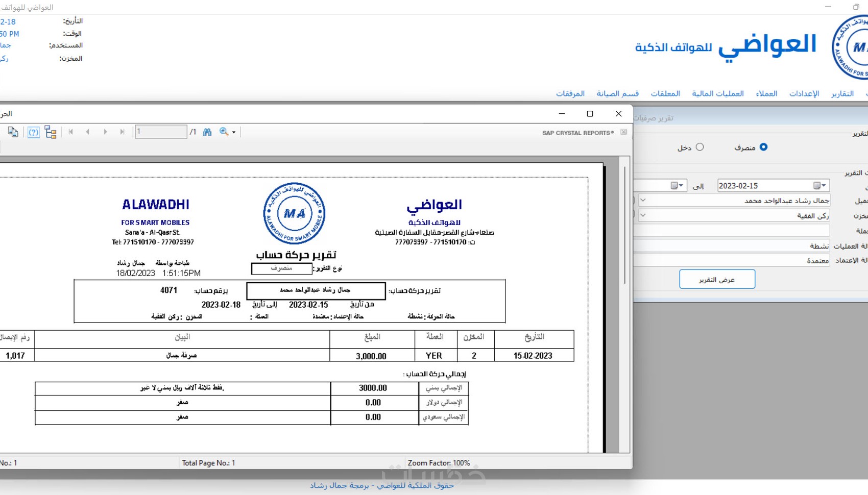Click the عرض التقرير button

[717, 279]
